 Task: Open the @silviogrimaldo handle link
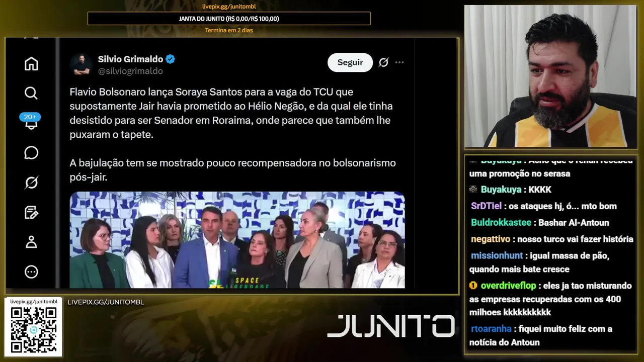(x=130, y=71)
